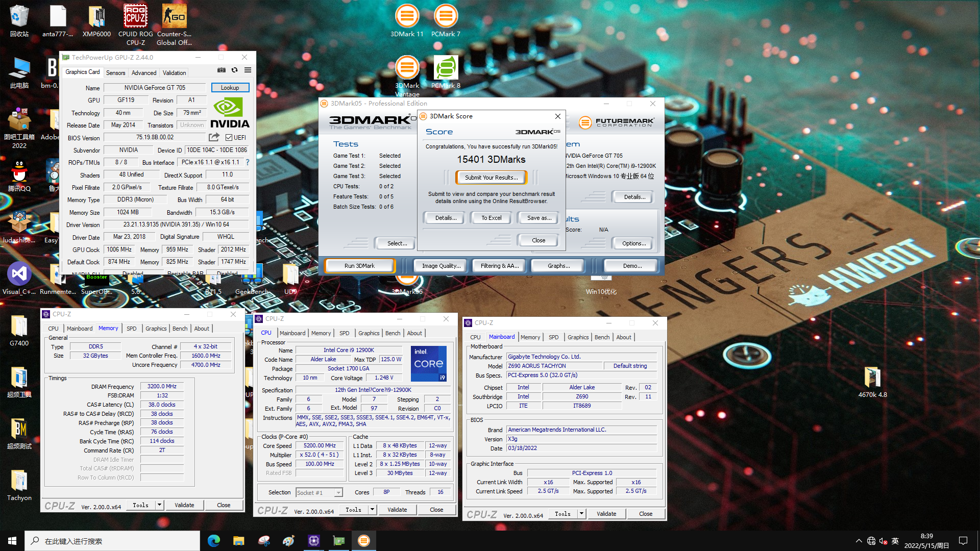Close the 3DMark Score dialog via Close button
Image resolution: width=980 pixels, height=551 pixels.
click(538, 240)
